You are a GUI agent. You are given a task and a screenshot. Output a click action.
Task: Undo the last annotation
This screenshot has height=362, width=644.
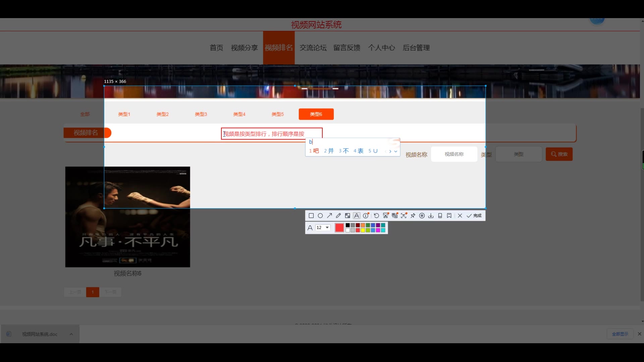click(x=376, y=216)
